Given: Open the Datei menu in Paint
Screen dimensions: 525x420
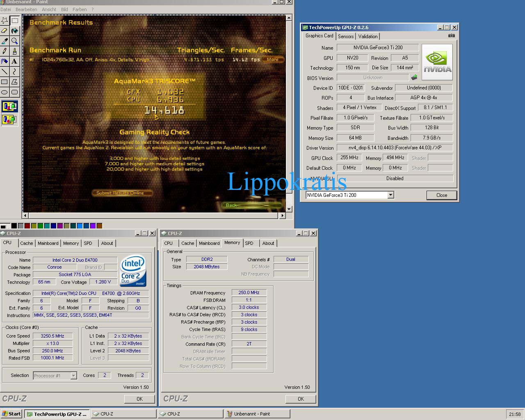Looking at the screenshot, I should point(6,9).
